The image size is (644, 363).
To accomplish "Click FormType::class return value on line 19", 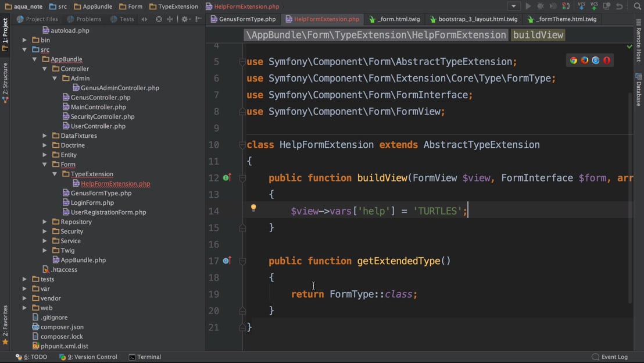I will (371, 294).
